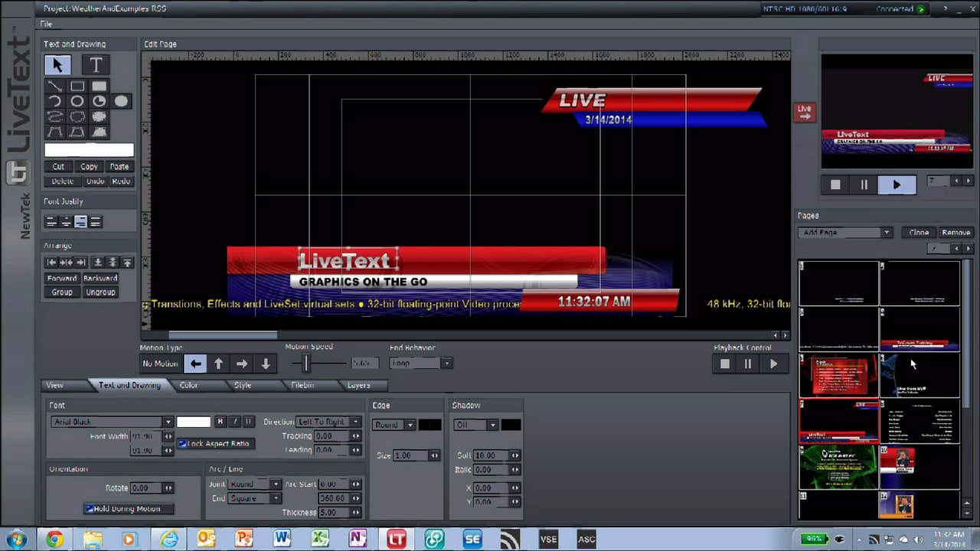The height and width of the screenshot is (551, 980).
Task: Open the End Behavior Loop dropdown
Action: pos(421,364)
